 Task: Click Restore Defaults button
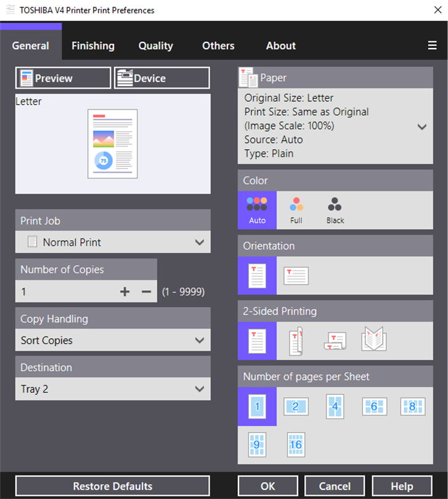coord(113,486)
